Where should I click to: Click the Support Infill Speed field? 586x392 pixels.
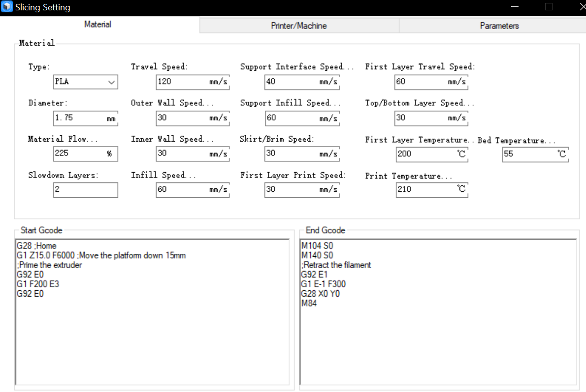302,118
